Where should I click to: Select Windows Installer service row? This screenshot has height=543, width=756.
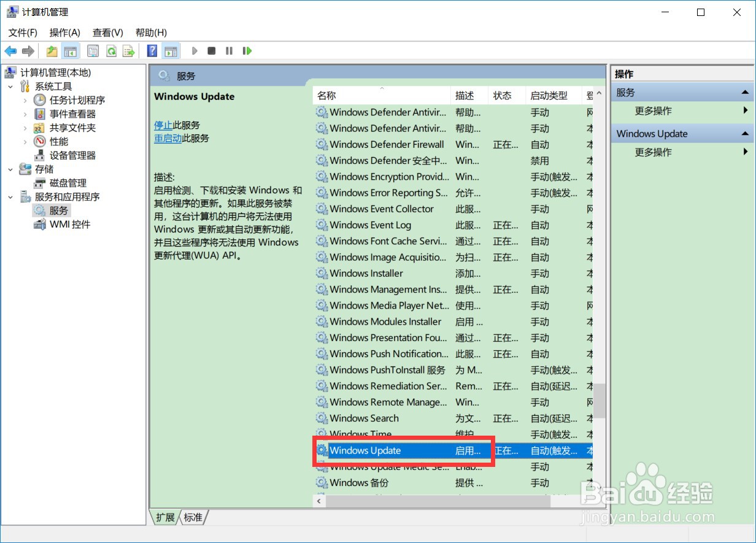point(453,273)
